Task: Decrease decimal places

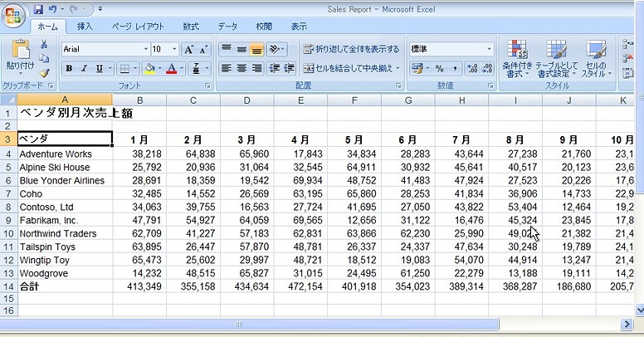Action: (x=487, y=68)
